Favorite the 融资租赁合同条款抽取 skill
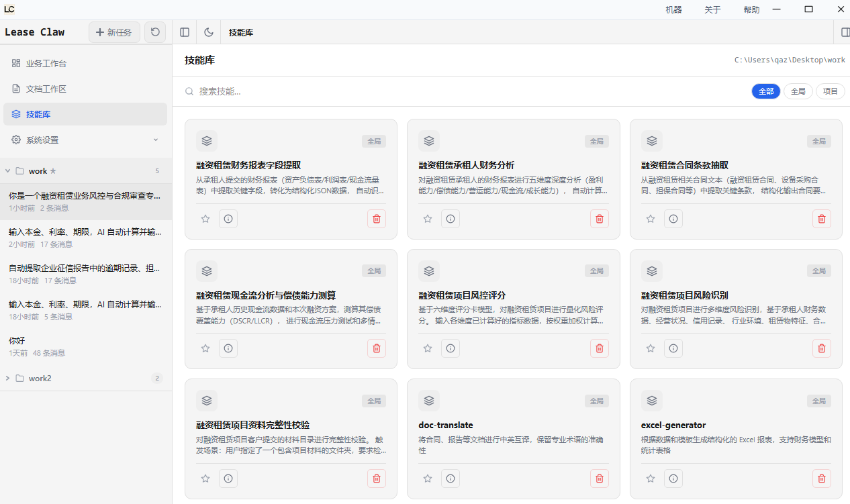The image size is (850, 504). point(651,219)
